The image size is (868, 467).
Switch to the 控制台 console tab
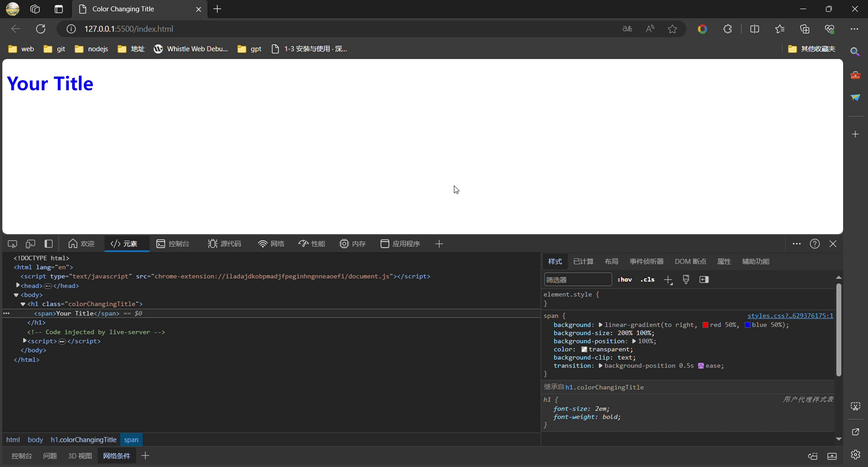pyautogui.click(x=173, y=244)
